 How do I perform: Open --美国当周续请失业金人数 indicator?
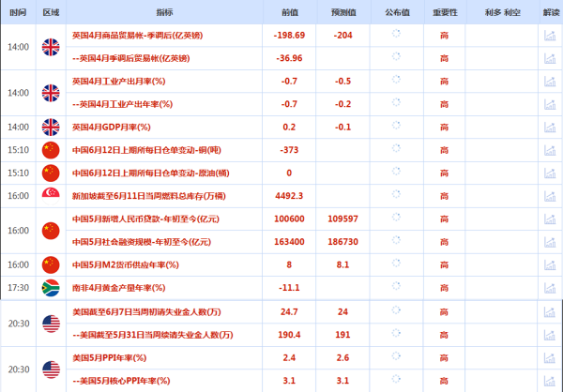point(153,335)
